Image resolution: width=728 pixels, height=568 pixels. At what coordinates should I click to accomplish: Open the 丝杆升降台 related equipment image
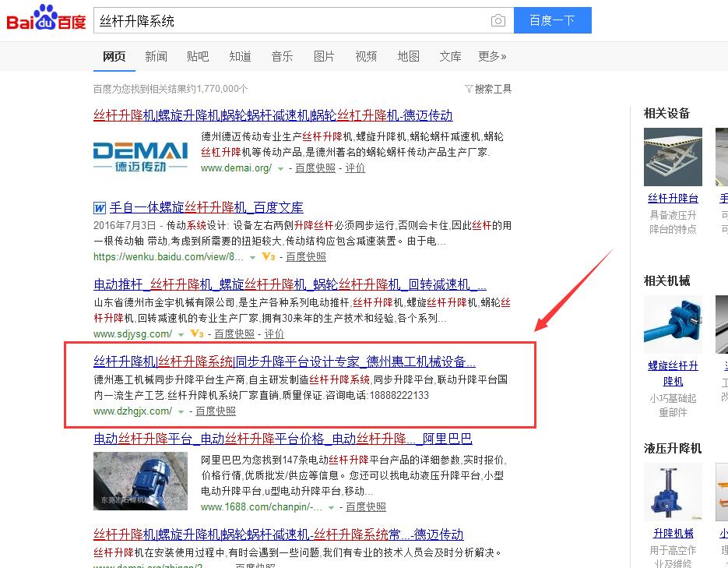(673, 157)
